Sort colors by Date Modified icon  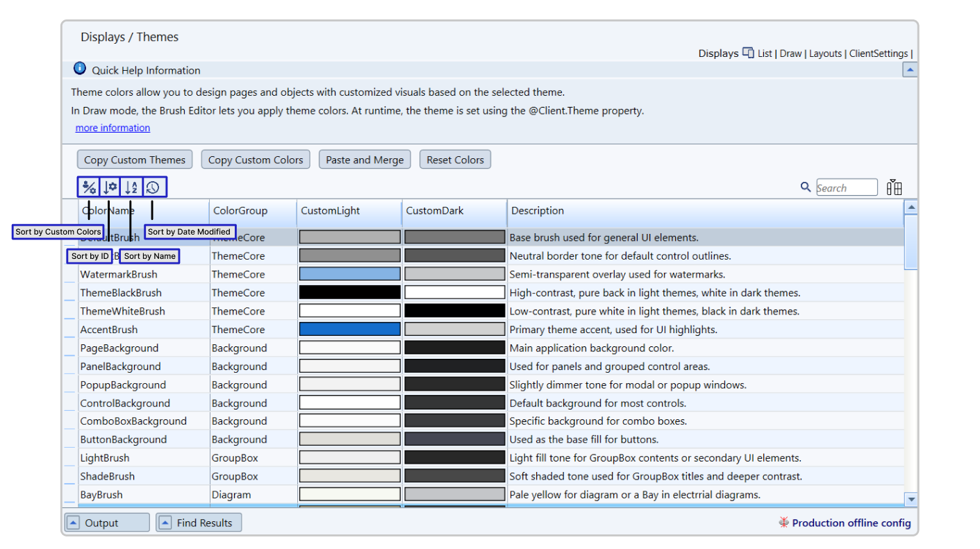pos(153,187)
